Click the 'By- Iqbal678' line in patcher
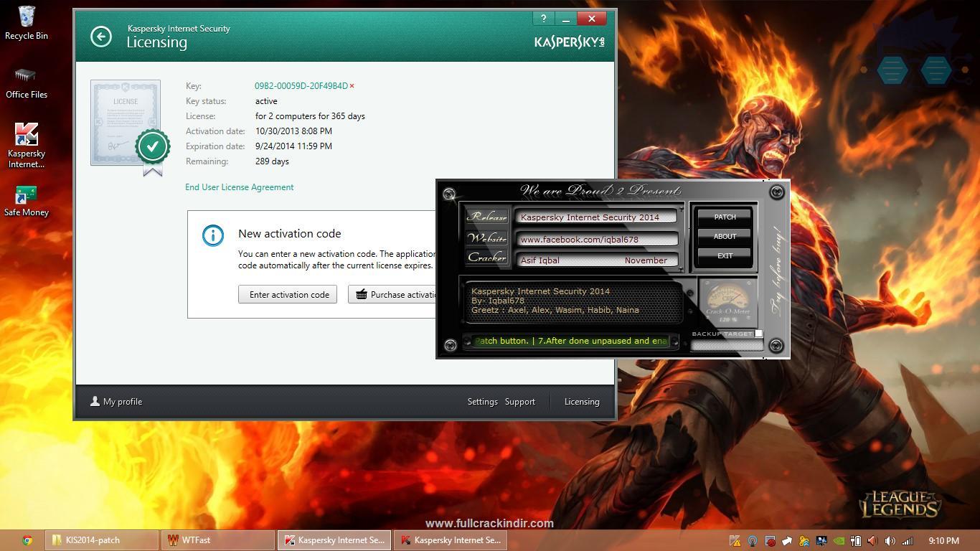980x551 pixels. pyautogui.click(x=498, y=301)
